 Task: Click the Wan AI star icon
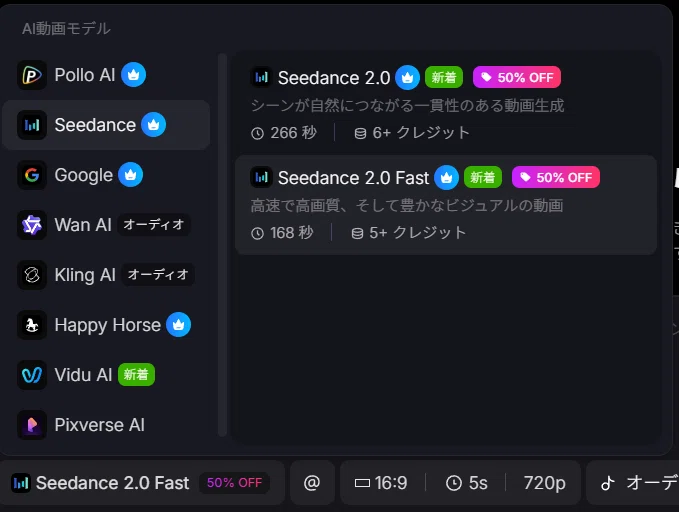[x=32, y=225]
